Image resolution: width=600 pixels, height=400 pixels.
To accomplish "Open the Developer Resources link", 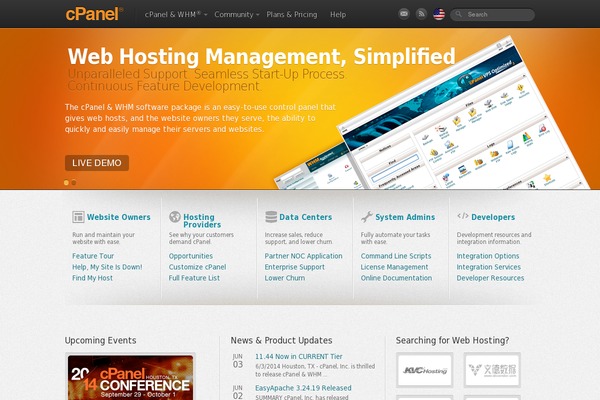I will tap(490, 278).
